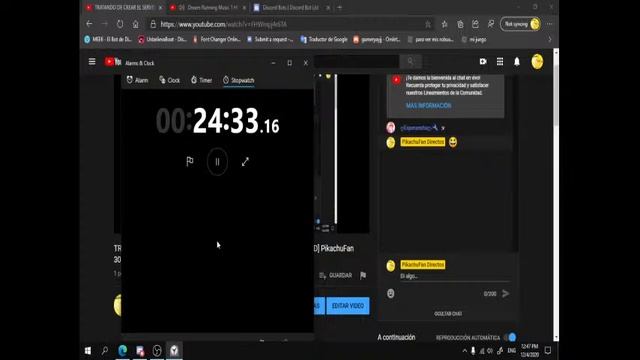Image resolution: width=640 pixels, height=360 pixels.
Task: Open the YouTube account avatar menu
Action: [x=537, y=62]
